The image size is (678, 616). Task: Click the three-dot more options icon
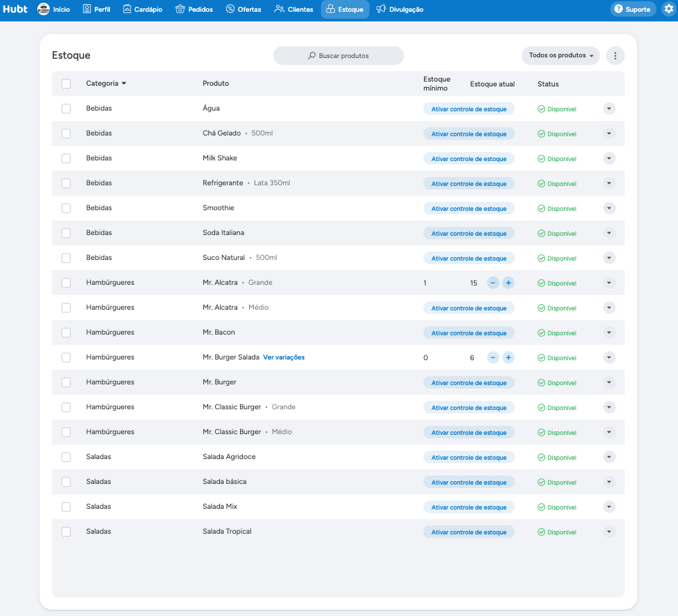[x=615, y=56]
